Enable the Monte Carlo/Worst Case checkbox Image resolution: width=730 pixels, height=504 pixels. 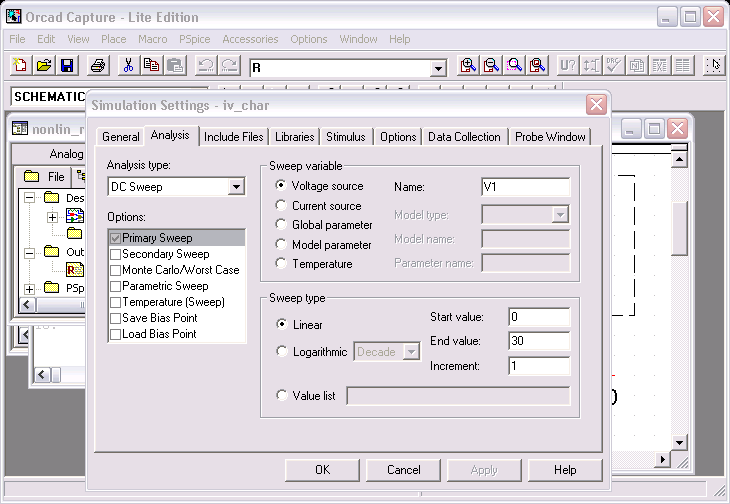(115, 270)
